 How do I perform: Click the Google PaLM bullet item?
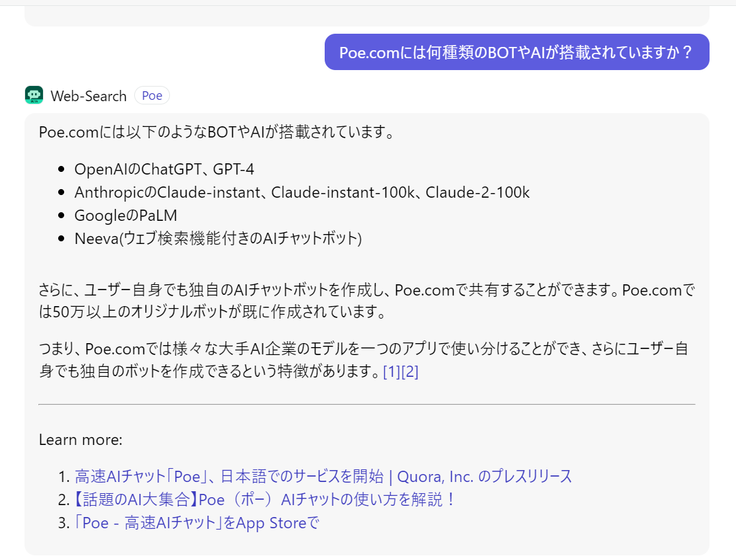(126, 216)
